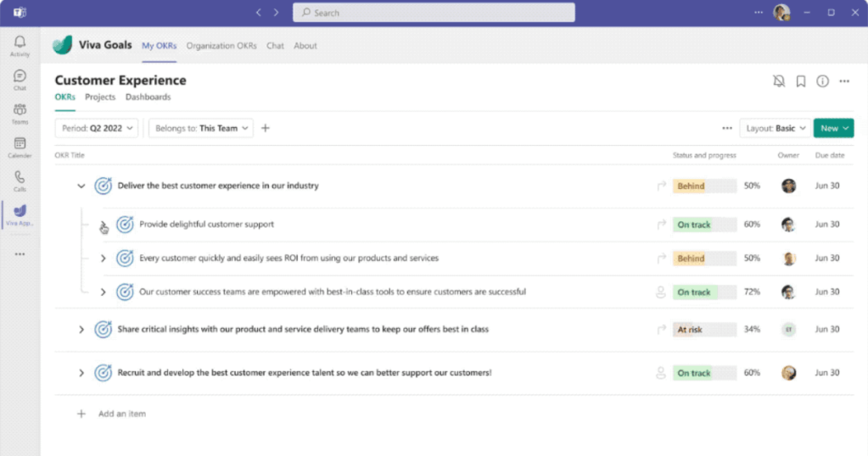Open Calendar from the left rail
The height and width of the screenshot is (456, 868).
pyautogui.click(x=20, y=147)
